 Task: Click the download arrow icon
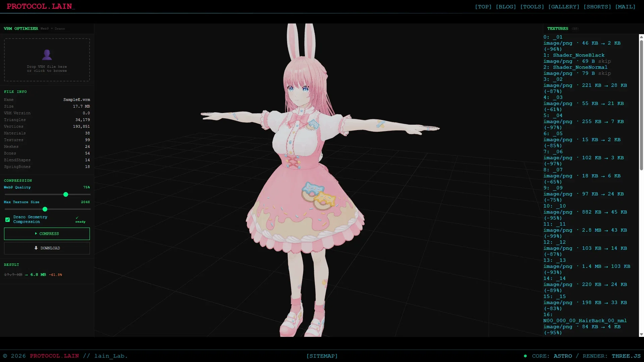[x=36, y=248]
